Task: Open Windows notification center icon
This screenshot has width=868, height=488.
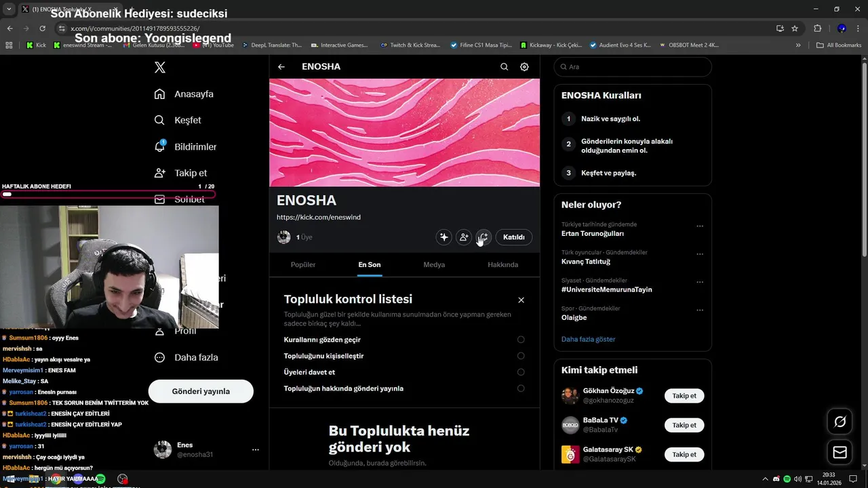Action: pyautogui.click(x=853, y=479)
